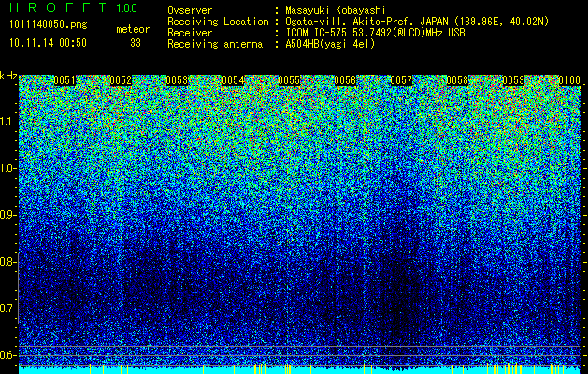Click the observer name Masayuki Kobayashi
This screenshot has width=588, height=374.
336,10
